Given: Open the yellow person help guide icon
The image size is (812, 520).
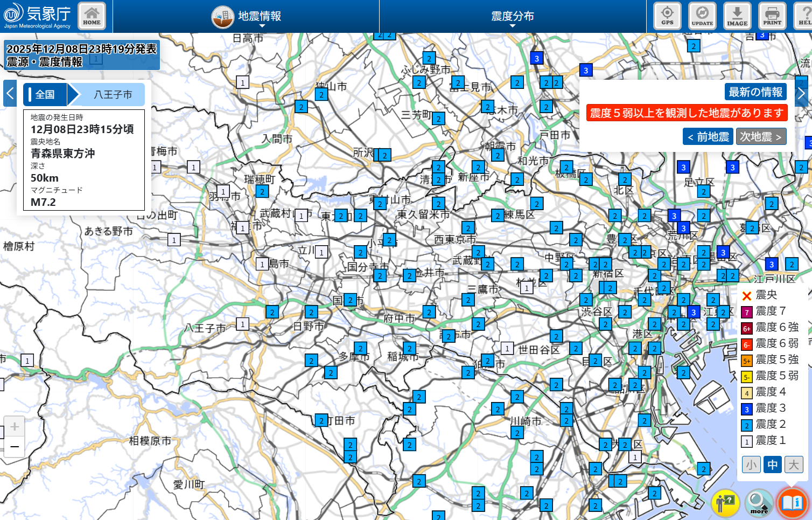Looking at the screenshot, I should point(725,503).
